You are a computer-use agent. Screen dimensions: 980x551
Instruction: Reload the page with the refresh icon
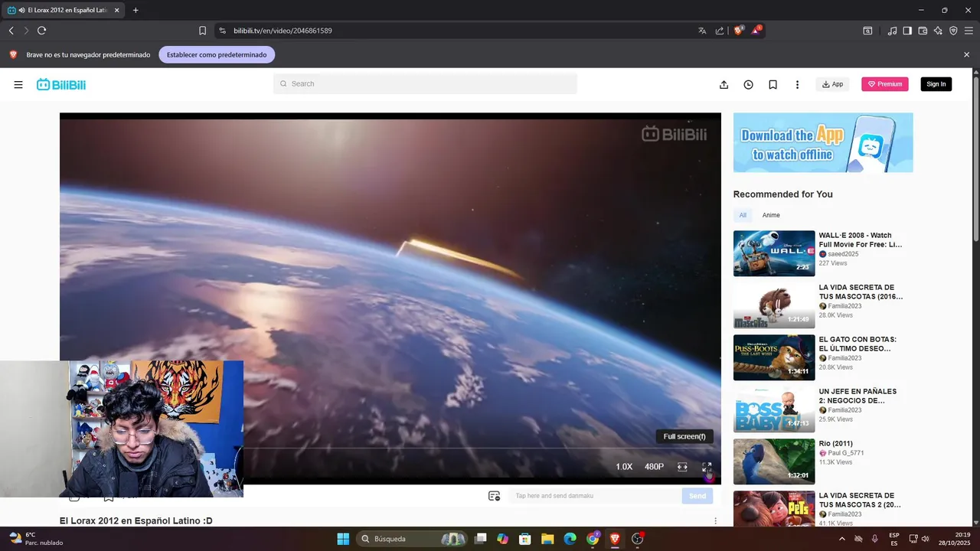42,31
